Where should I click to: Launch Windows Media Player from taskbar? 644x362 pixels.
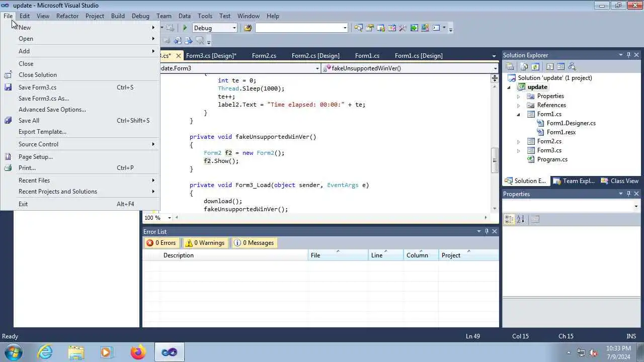pyautogui.click(x=106, y=352)
